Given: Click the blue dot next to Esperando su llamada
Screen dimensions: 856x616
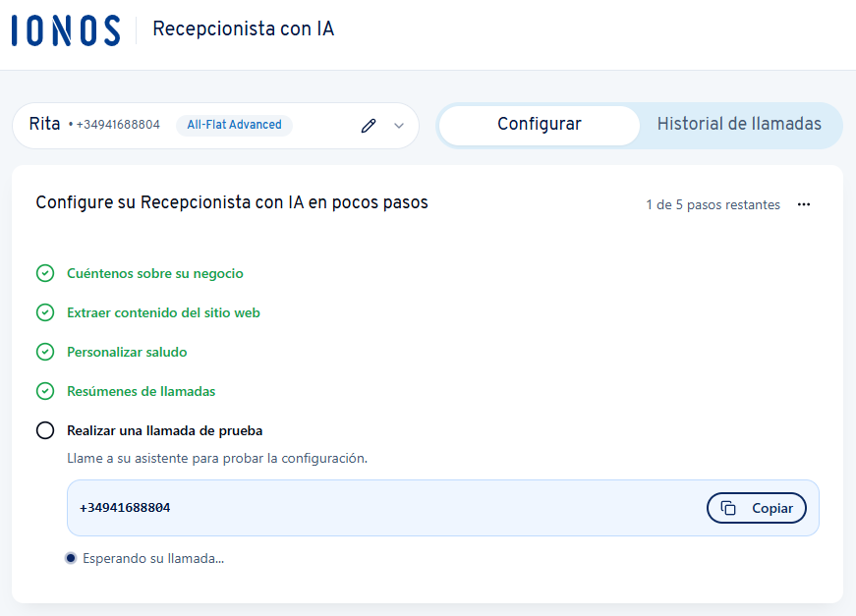Looking at the screenshot, I should point(70,557).
